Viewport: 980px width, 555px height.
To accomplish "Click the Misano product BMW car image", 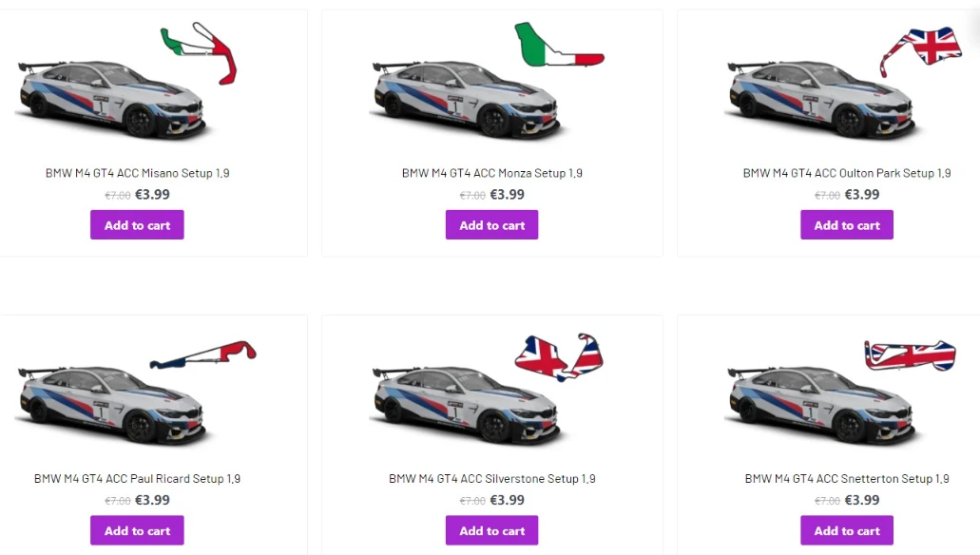I will coord(109,100).
